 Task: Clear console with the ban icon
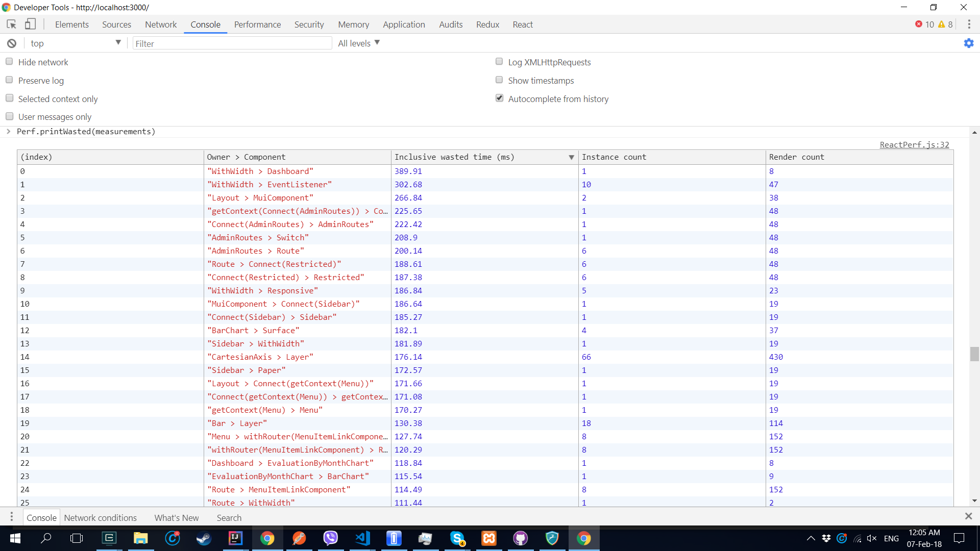pyautogui.click(x=11, y=43)
